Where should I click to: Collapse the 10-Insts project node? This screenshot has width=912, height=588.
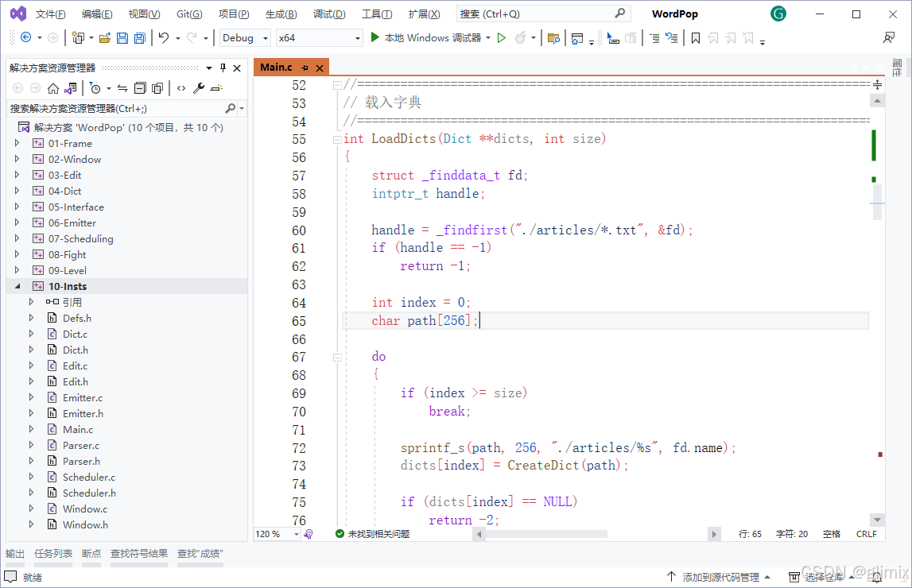(17, 286)
